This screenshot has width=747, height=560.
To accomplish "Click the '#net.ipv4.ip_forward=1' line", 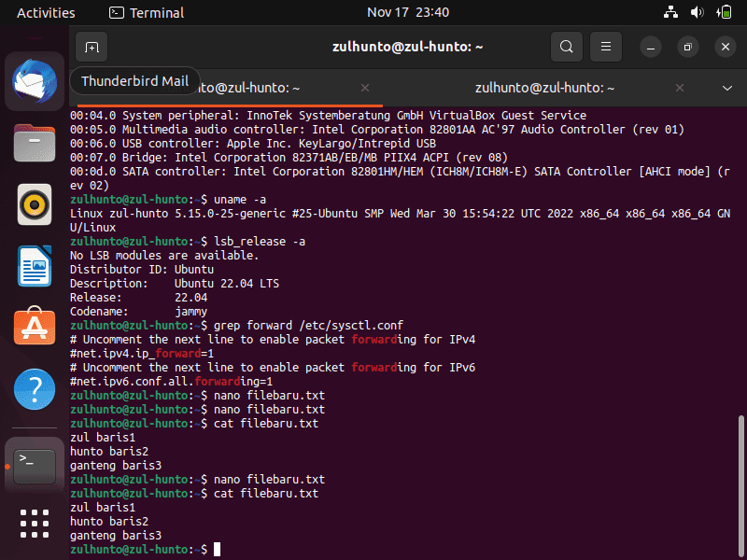I will pyautogui.click(x=142, y=354).
